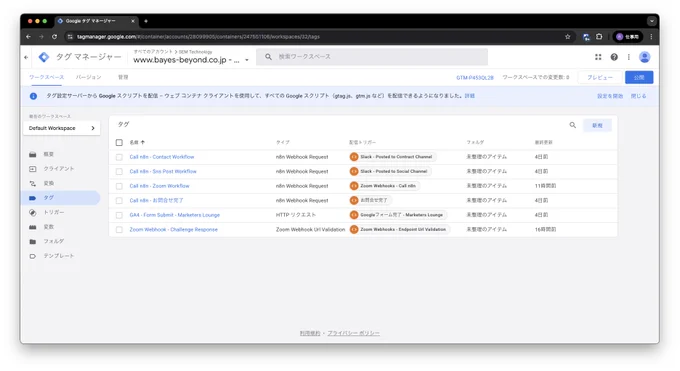Open the GA4 - Form Submit - Marketers Lounge link
680x371 pixels.
[x=175, y=215]
